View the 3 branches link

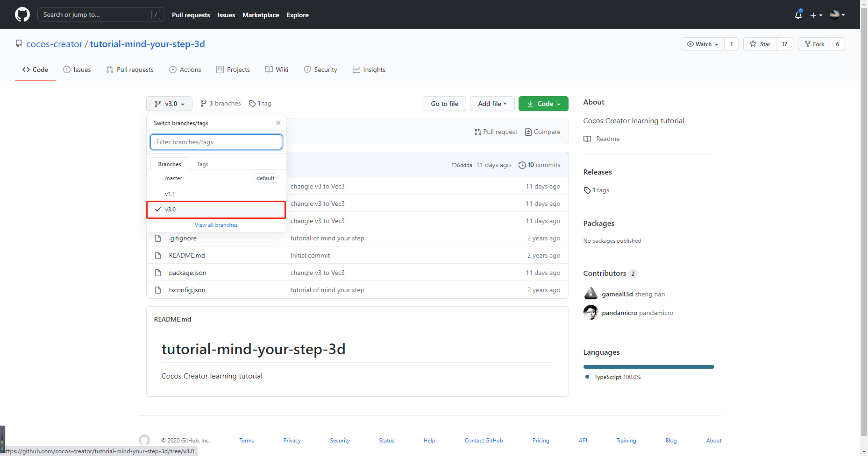point(221,104)
